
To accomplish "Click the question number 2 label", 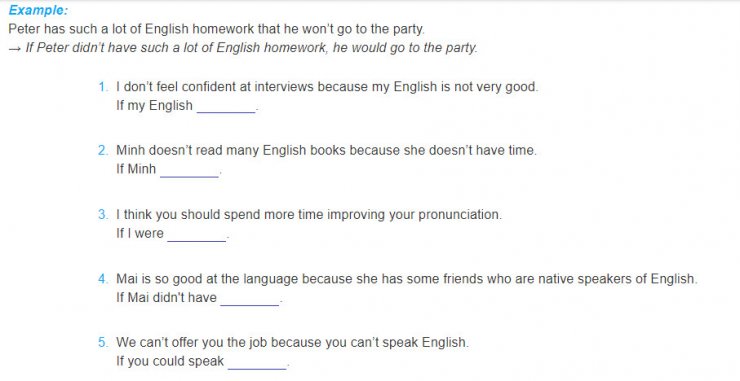I will click(103, 151).
